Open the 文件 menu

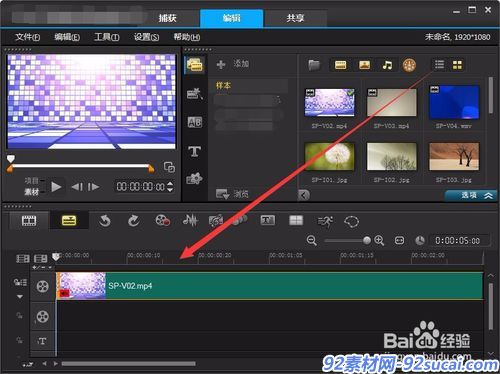pos(27,37)
